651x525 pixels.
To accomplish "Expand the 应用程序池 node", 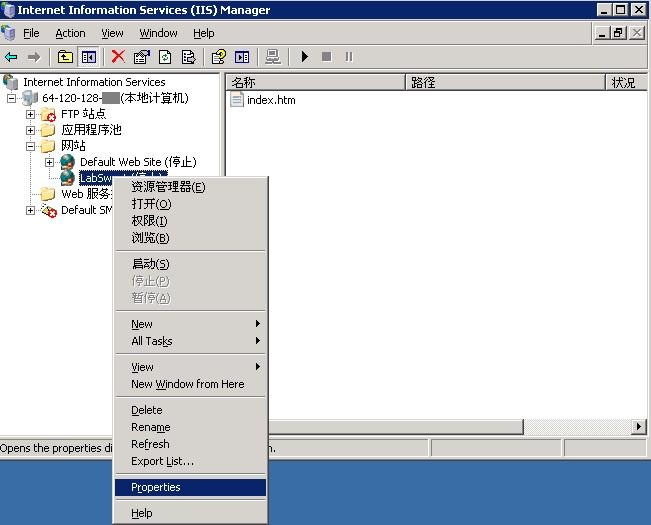I will [30, 130].
